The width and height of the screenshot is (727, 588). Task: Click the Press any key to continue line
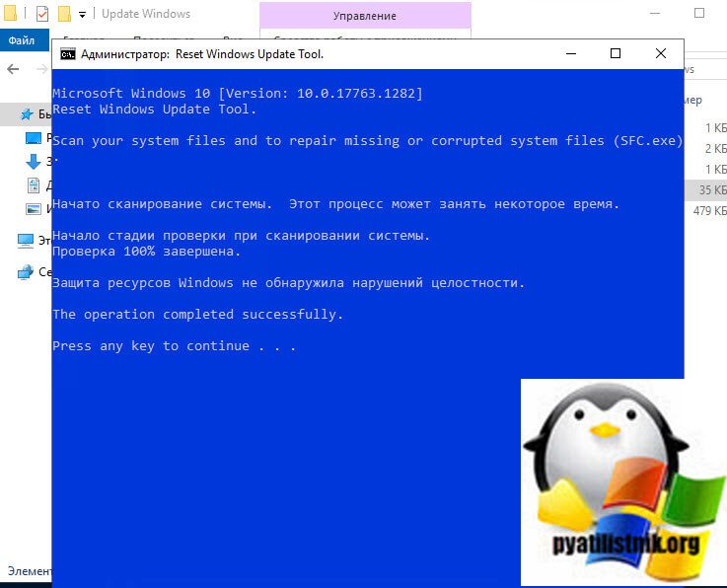[174, 346]
